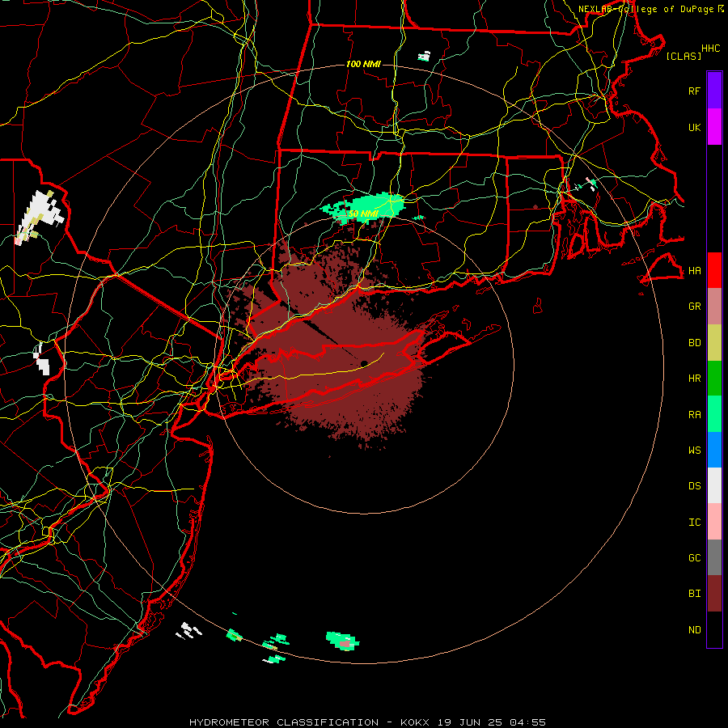The width and height of the screenshot is (728, 728).
Task: Click the RF legend label
Action: (x=694, y=91)
